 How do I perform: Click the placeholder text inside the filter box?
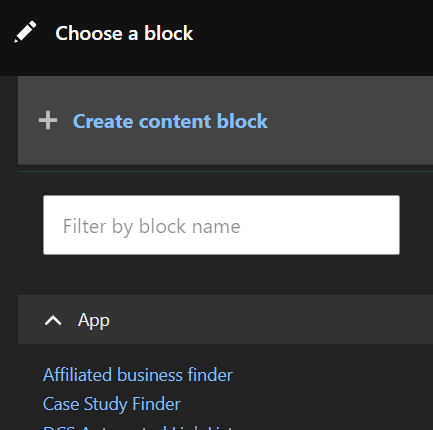152,226
